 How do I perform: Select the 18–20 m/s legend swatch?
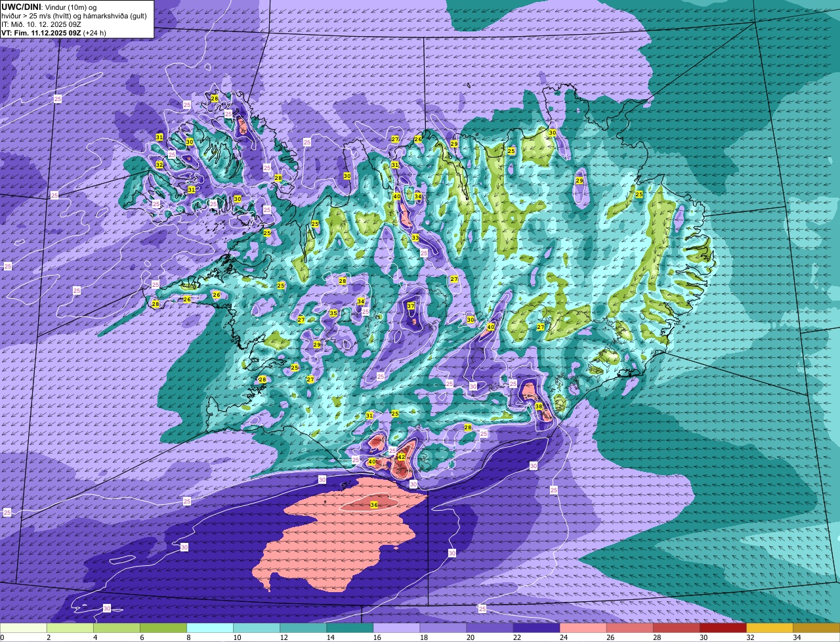tap(443, 628)
